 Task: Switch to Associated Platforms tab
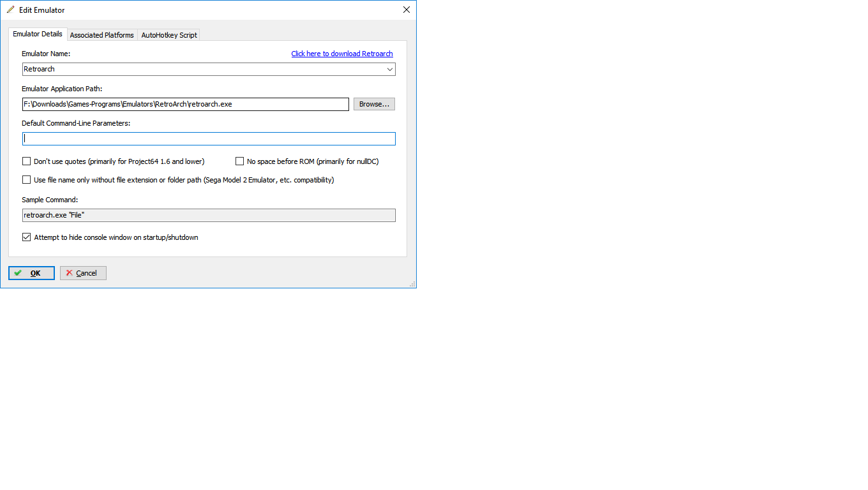(x=102, y=35)
